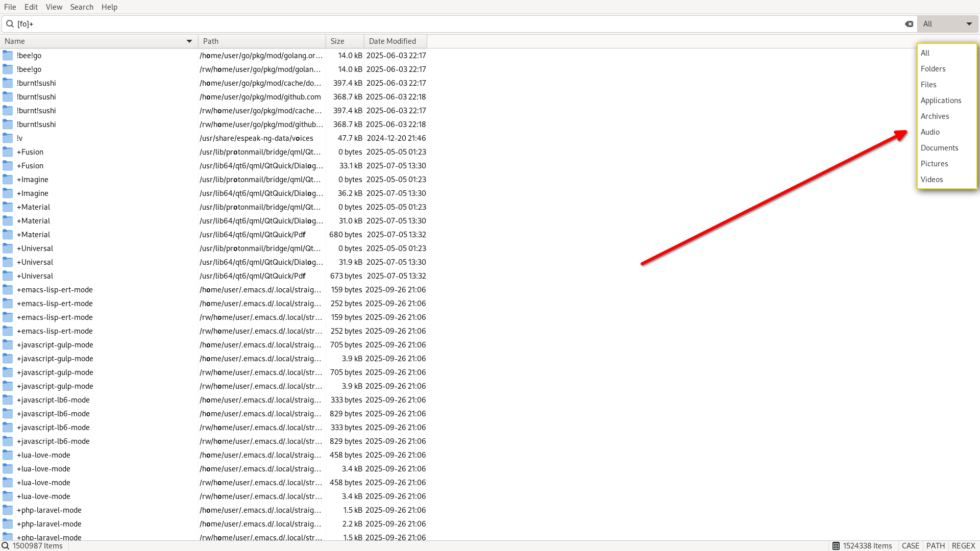Clear the search query with the X icon
980x551 pixels.
[909, 23]
